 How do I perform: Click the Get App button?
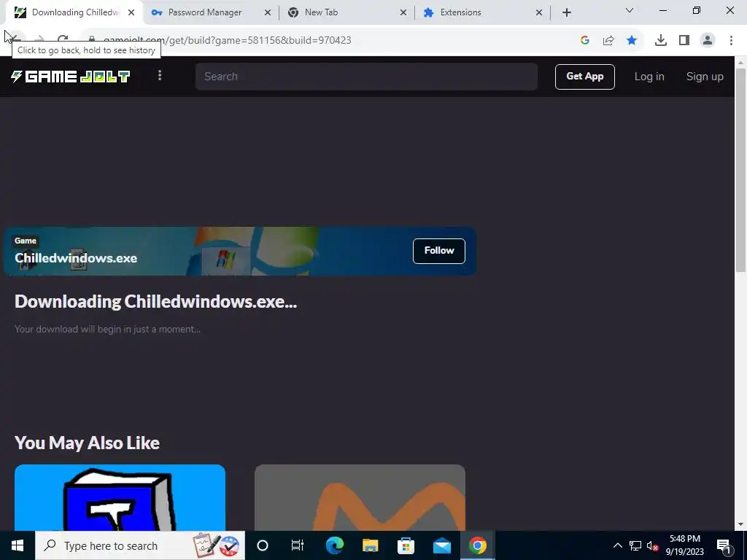pos(584,77)
